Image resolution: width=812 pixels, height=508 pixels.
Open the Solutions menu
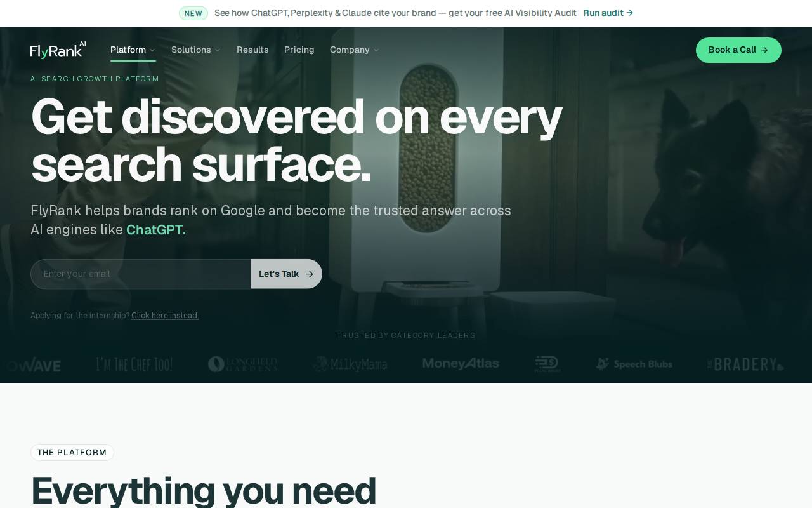click(196, 50)
